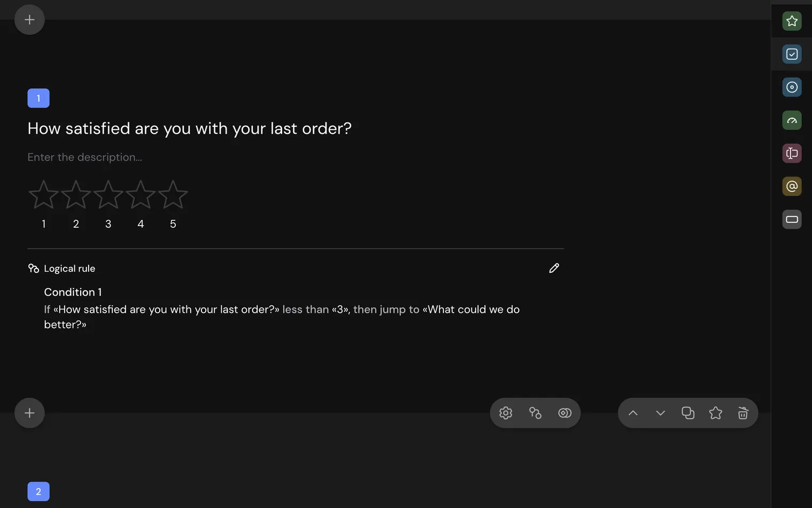This screenshot has width=812, height=508.
Task: Click the plus button above question 1
Action: 29,20
